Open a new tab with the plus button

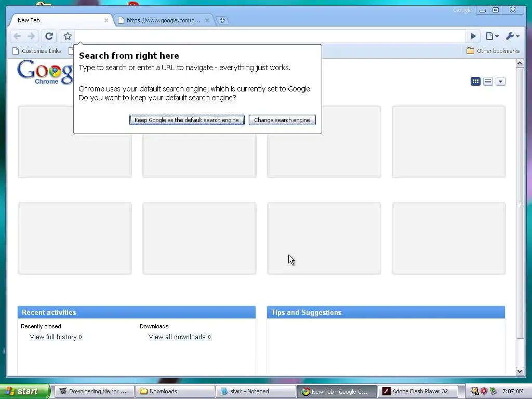coord(222,20)
